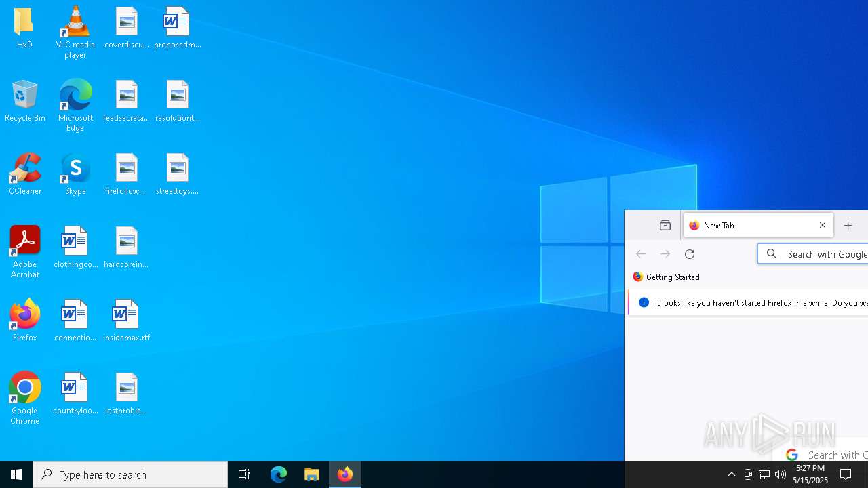The height and width of the screenshot is (488, 868).
Task: Switch to the New Tab tab in Firefox
Action: 758,225
